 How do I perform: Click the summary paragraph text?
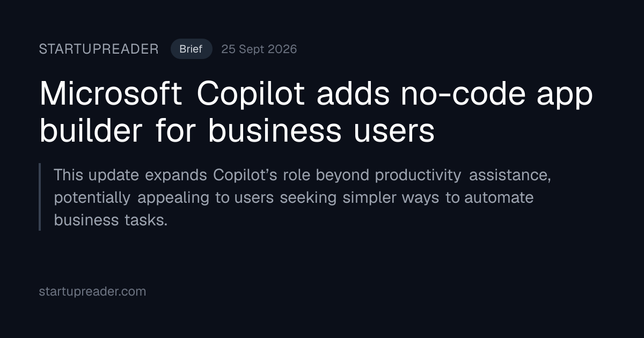coord(302,197)
